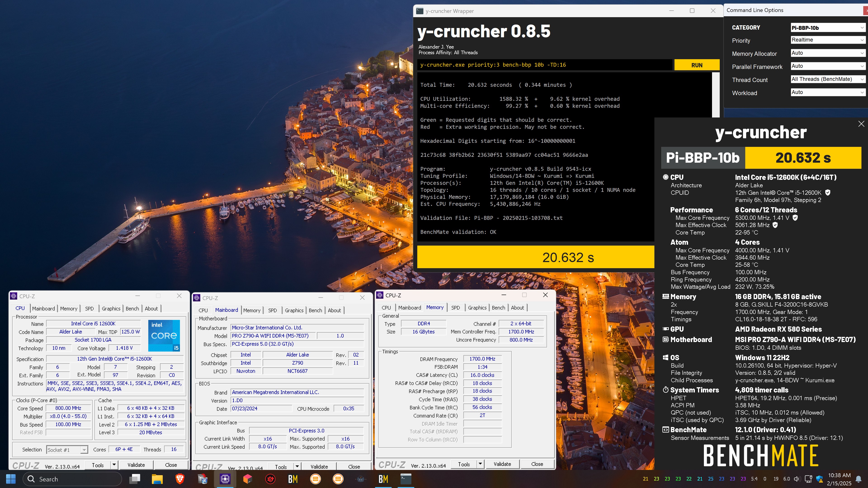
Task: Open the red gear driver tool icon
Action: coord(270,479)
